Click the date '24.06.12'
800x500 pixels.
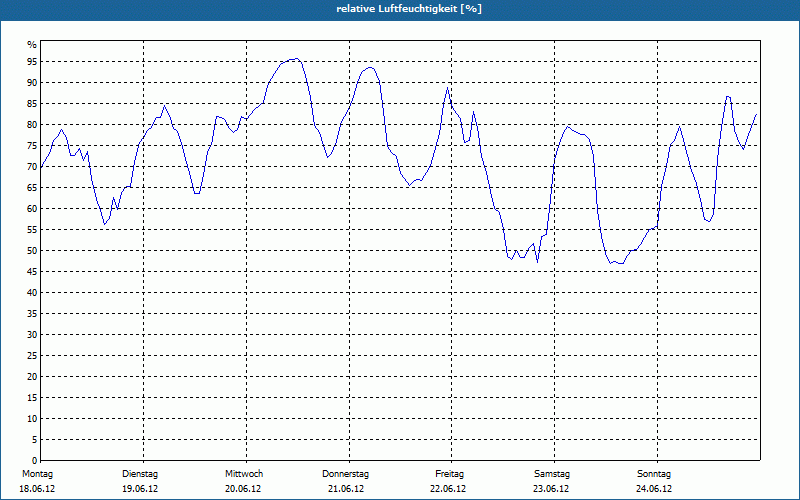654,489
